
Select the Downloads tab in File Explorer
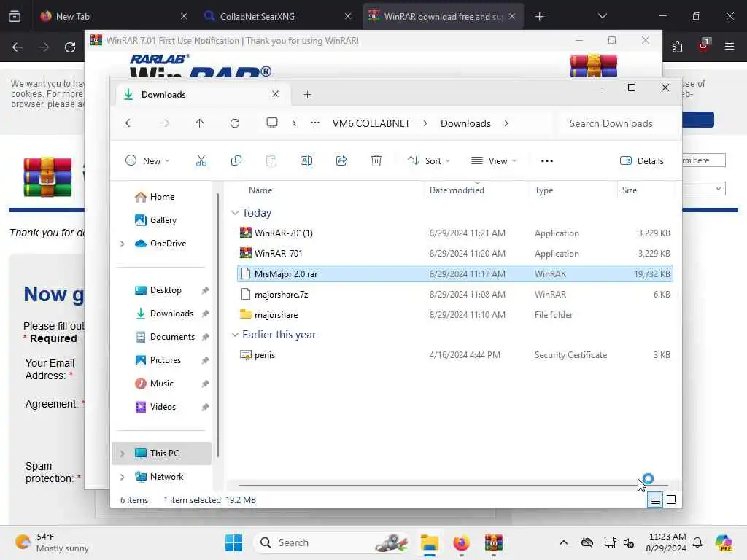(x=203, y=94)
